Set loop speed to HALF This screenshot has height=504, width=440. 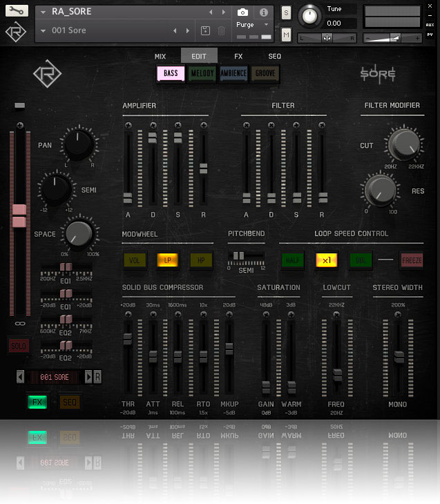[292, 260]
